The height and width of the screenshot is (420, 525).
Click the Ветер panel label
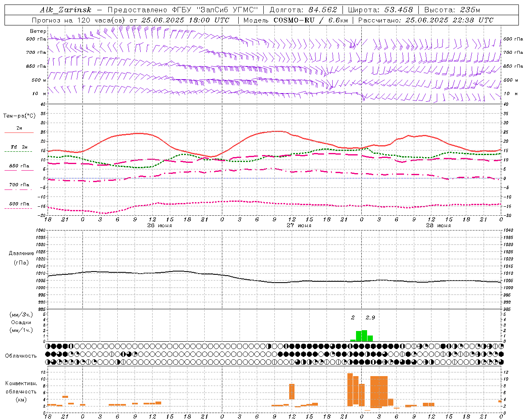pos(38,31)
